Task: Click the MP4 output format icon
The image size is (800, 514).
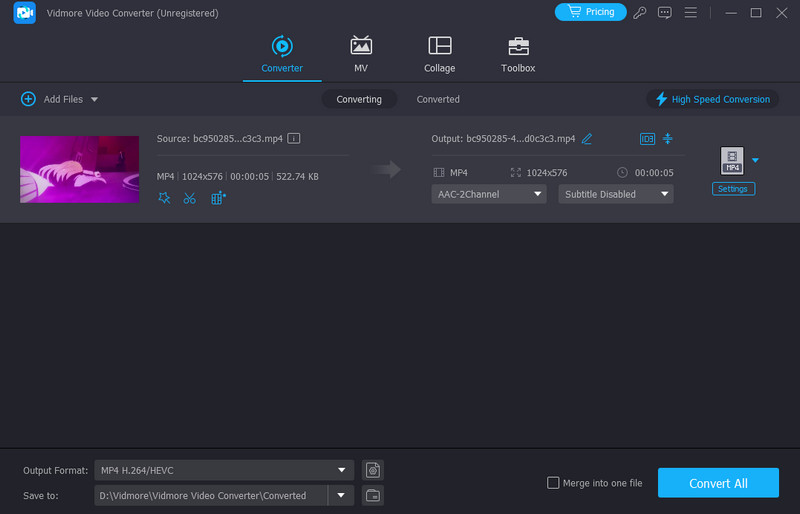Action: 732,161
